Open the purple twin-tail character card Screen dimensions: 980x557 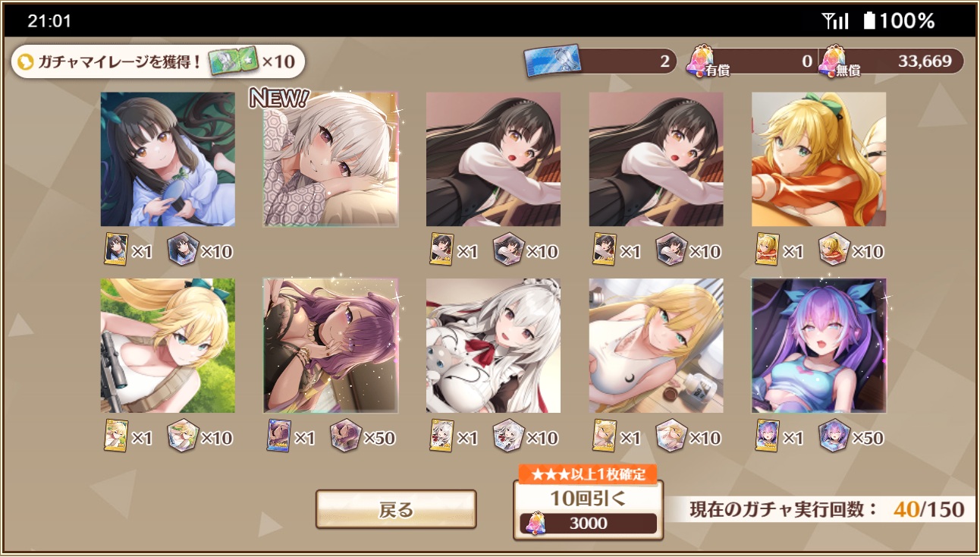click(x=818, y=345)
